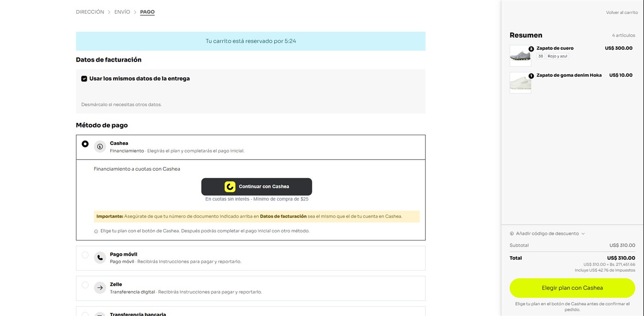Click the Datos de facturación heading
This screenshot has height=316, width=644.
(109, 60)
